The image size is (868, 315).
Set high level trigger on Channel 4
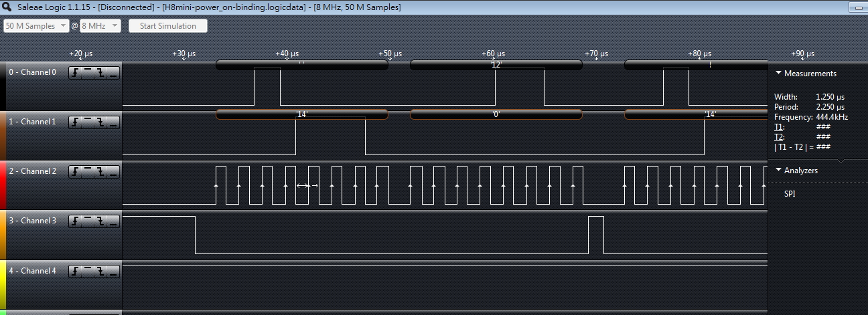(88, 271)
